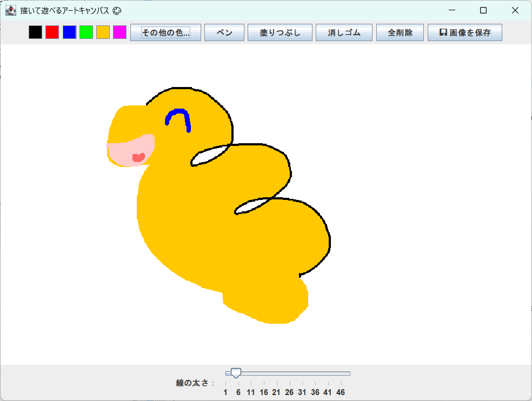This screenshot has height=401, width=532.
Task: Minimize the art canvas window
Action: (x=452, y=10)
